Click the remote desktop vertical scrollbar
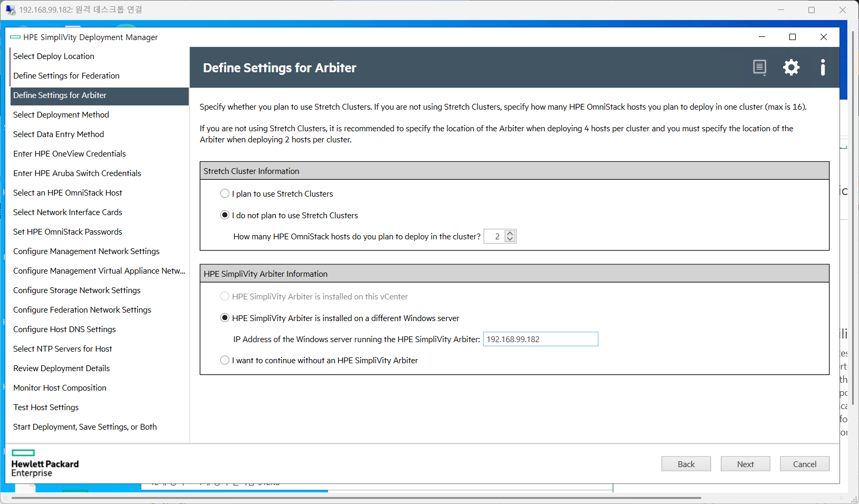 [853, 218]
